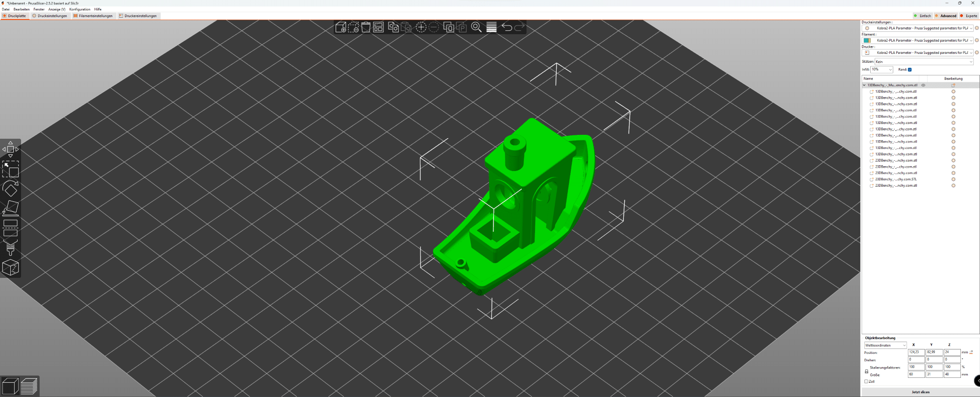The image size is (980, 397).
Task: Enable the Zoll checkbox
Action: (x=866, y=381)
